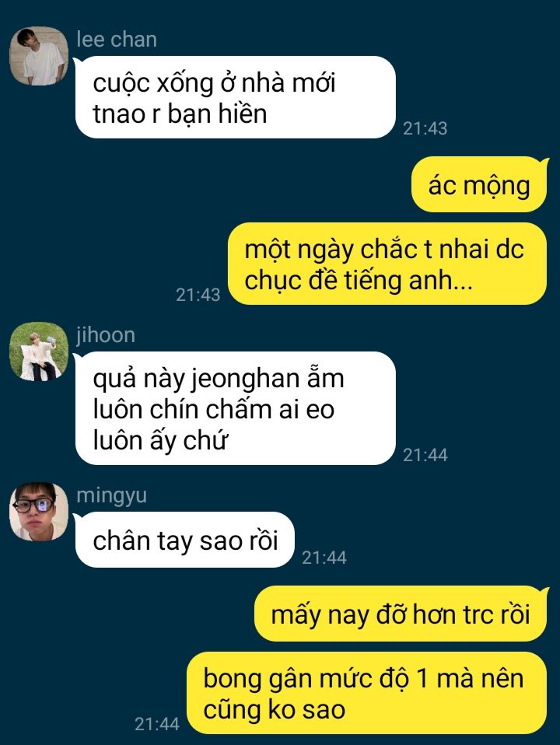The image size is (560, 745).
Task: Select jihoon's message about jeonghan
Action: (x=236, y=408)
